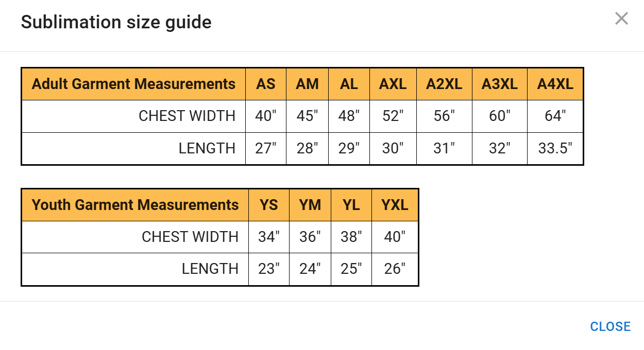Screen dimensions: 644x350
Task: Click the Sublimation size guide title
Action: point(116,22)
